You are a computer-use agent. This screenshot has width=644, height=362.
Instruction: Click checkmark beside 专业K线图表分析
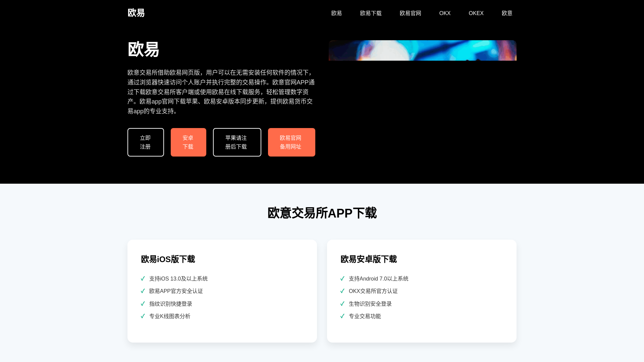(143, 316)
